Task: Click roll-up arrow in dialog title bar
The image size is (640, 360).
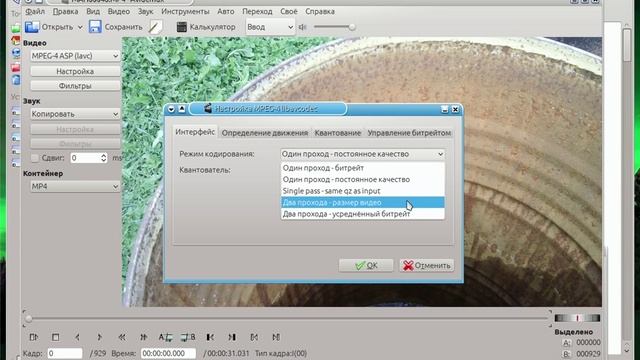Action: (x=171, y=109)
